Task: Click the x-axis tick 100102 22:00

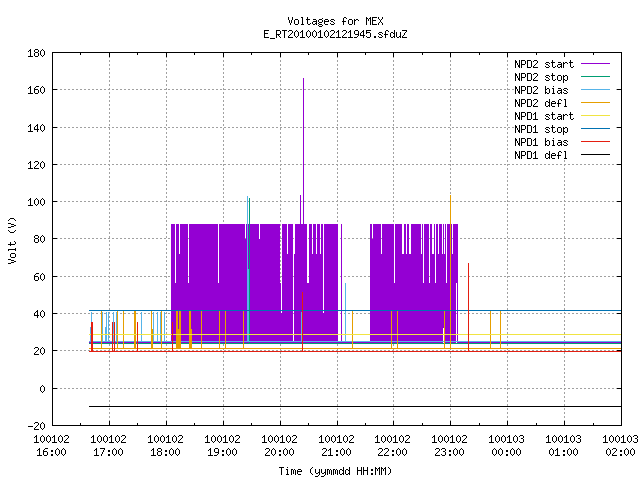Action: click(x=393, y=446)
